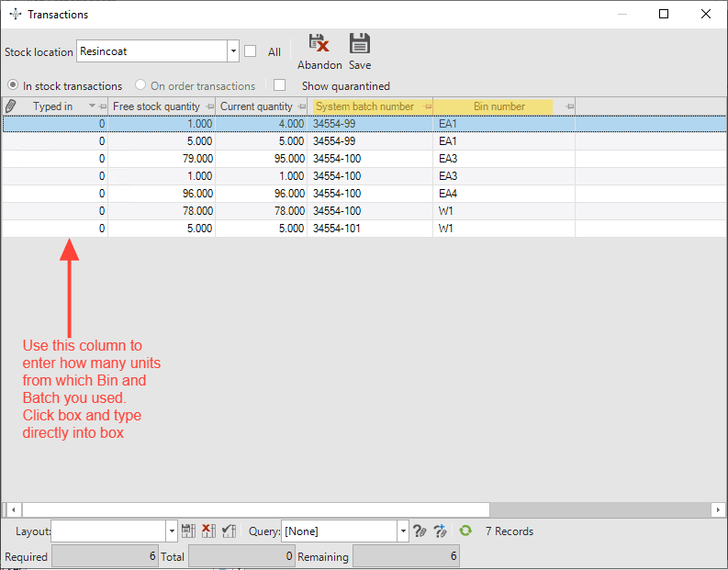
Task: Click the 78.000 current quantity cell
Action: click(262, 211)
